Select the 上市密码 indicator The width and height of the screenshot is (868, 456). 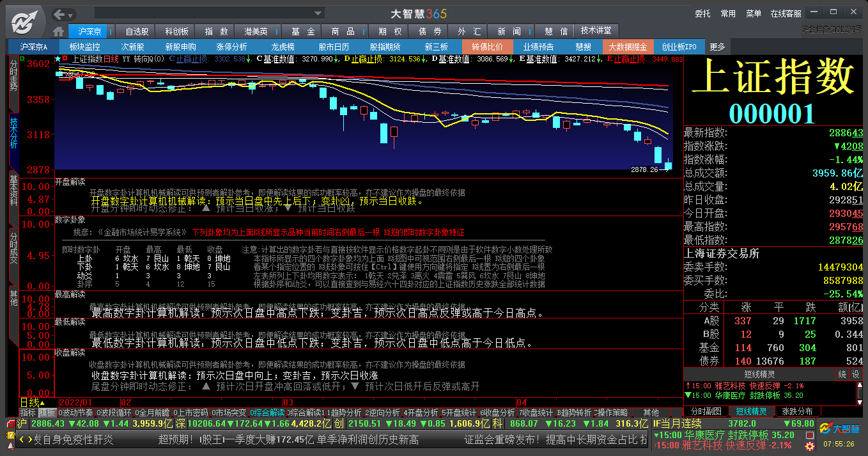pyautogui.click(x=190, y=413)
